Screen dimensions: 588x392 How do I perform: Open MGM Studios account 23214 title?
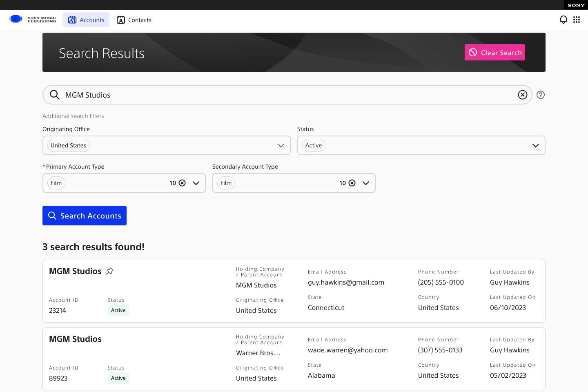tap(75, 271)
